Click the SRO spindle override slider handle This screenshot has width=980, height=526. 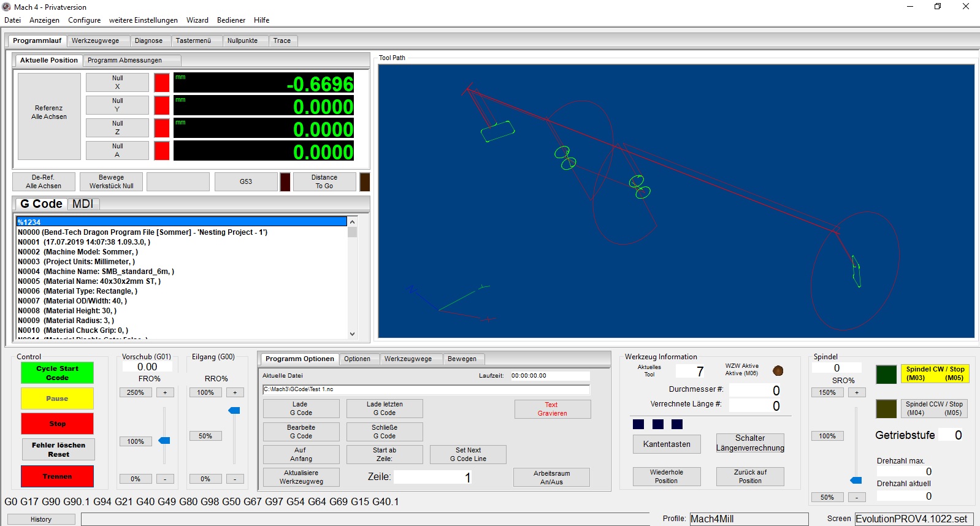tap(856, 480)
